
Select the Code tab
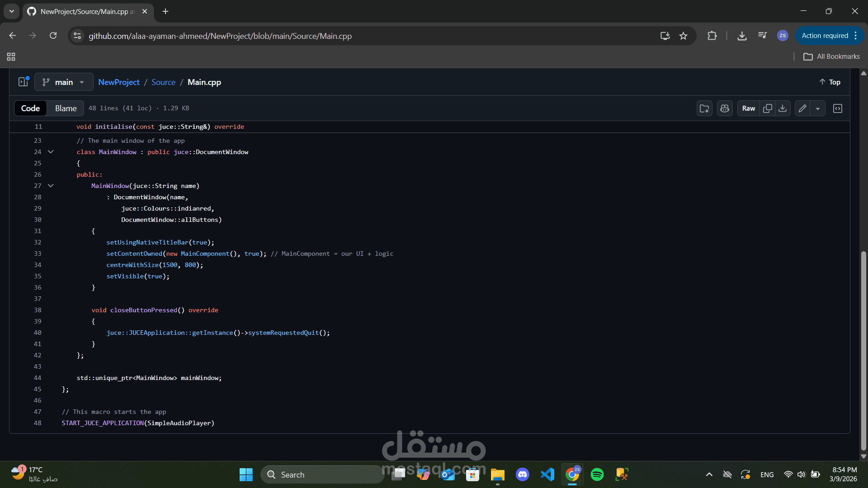[x=30, y=108]
